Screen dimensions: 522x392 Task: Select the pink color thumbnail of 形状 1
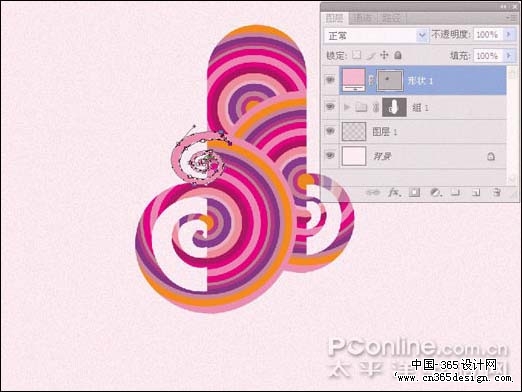click(353, 80)
